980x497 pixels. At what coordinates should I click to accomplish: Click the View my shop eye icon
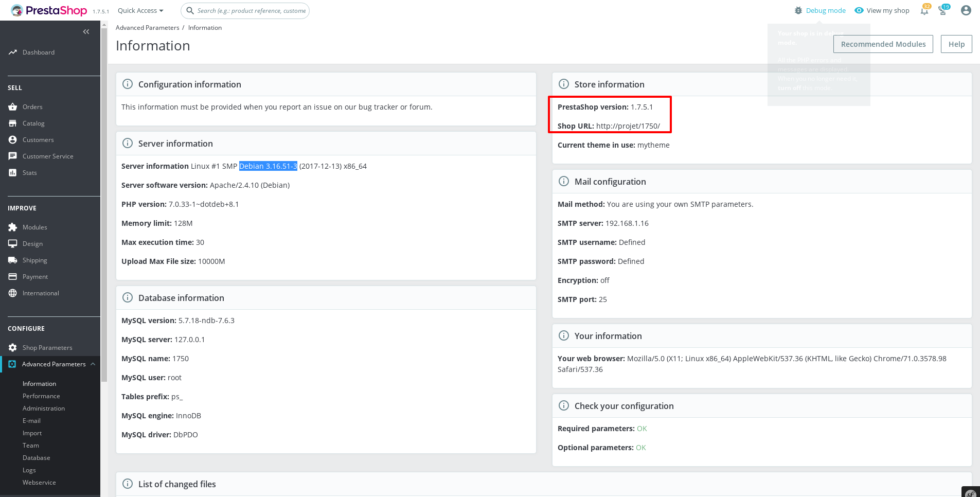click(x=859, y=10)
